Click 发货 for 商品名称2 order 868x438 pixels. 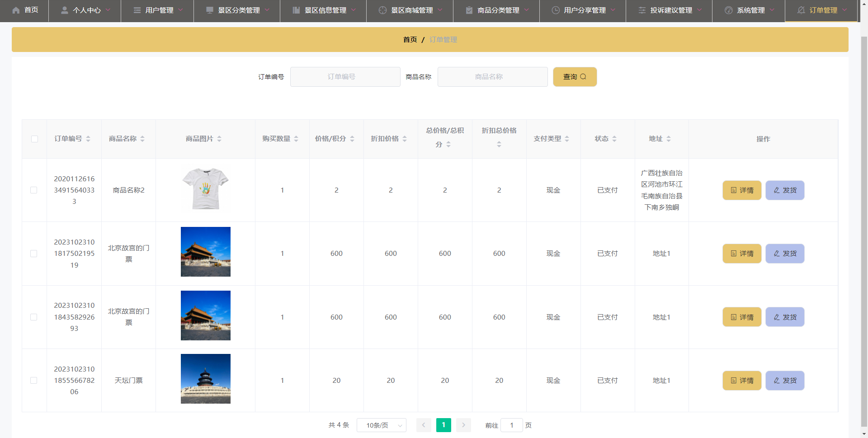[x=785, y=190]
